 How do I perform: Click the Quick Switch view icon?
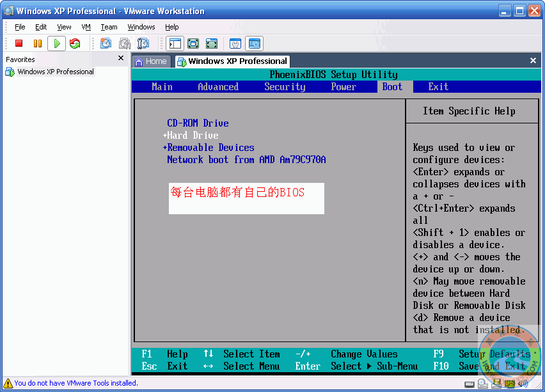(x=193, y=43)
